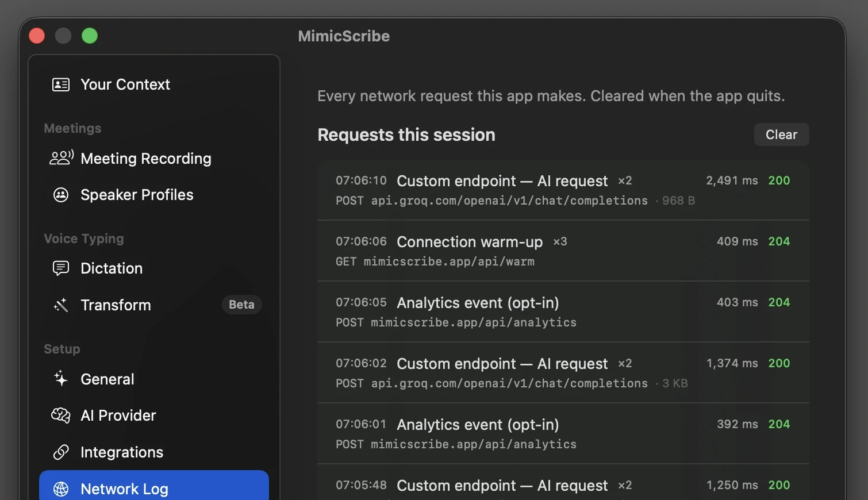
Task: Click the green full-screen window button
Action: [x=90, y=36]
